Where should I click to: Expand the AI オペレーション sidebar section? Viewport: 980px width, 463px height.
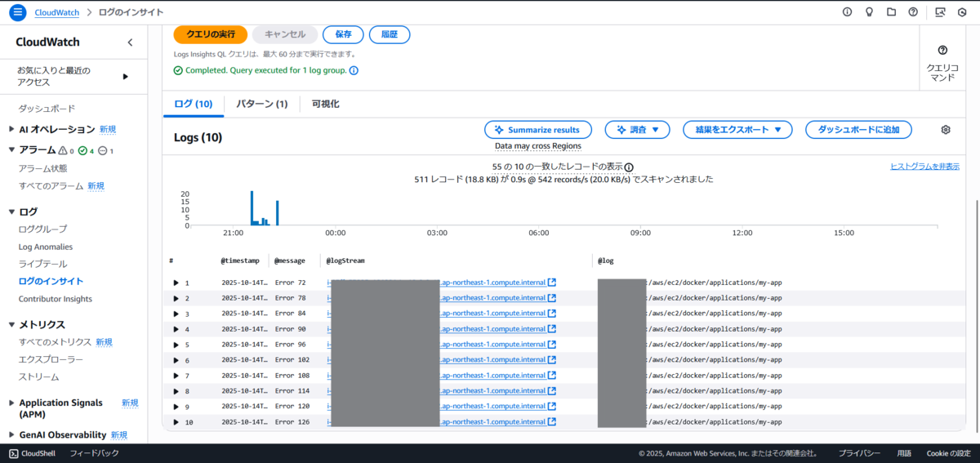coord(11,129)
